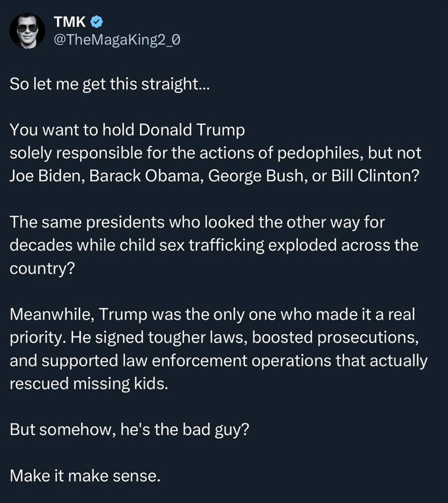Click the blue verified checkmark badge

pos(98,23)
